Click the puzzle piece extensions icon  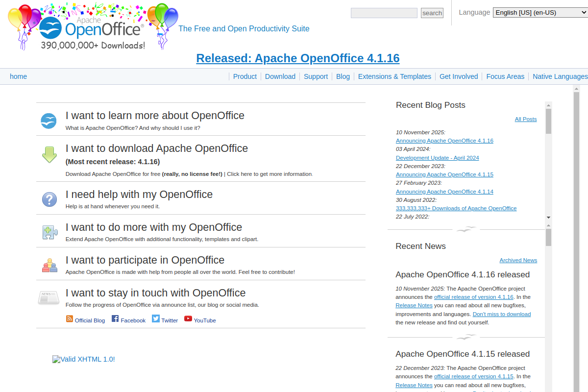[49, 232]
